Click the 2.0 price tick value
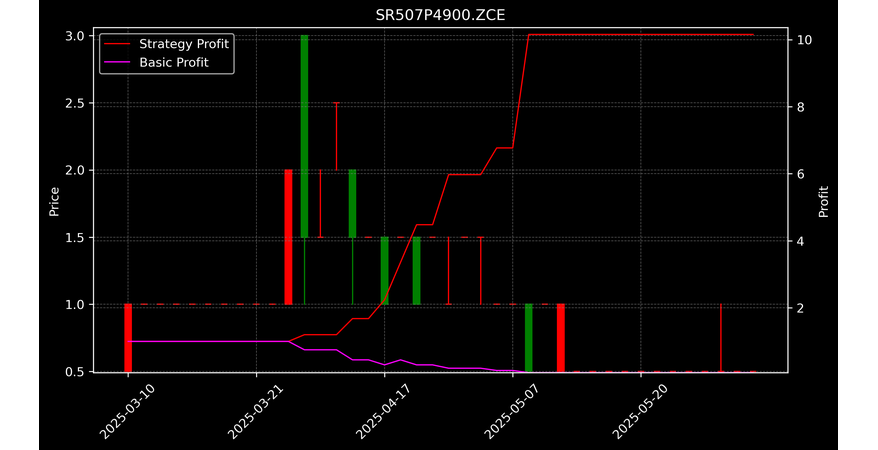The height and width of the screenshot is (450, 878). pos(76,170)
